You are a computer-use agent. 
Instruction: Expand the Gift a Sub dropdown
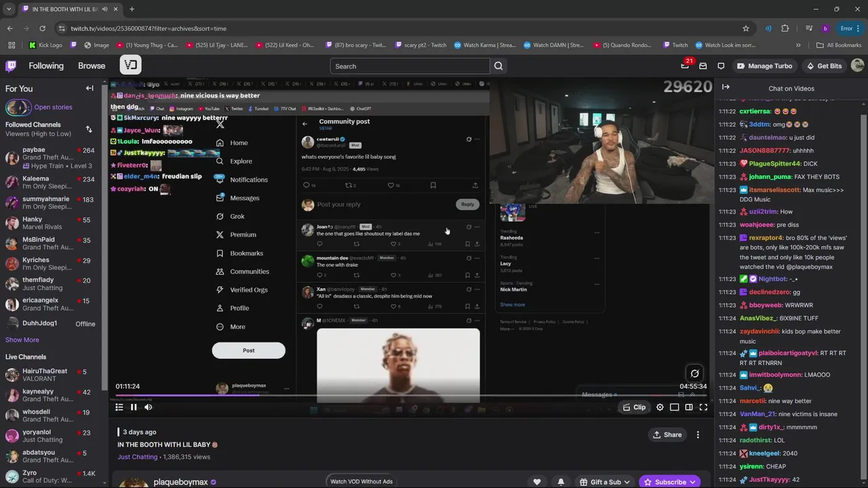pos(604,482)
